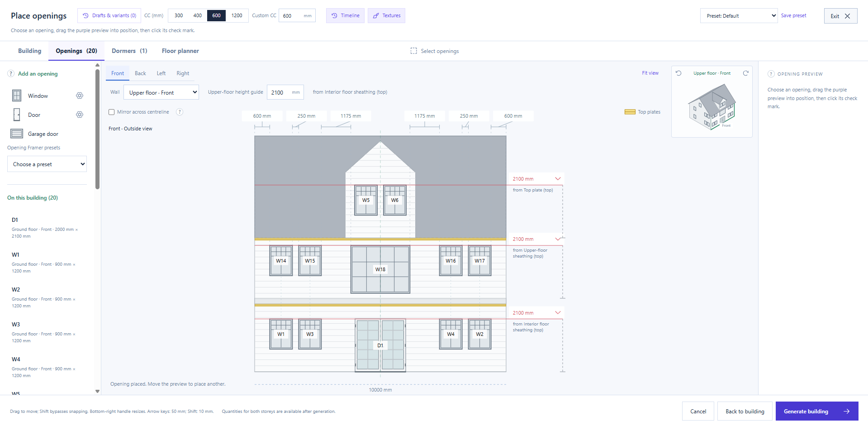Select window W4 on ground floor
Viewport: 868px width, 426px height.
click(451, 334)
